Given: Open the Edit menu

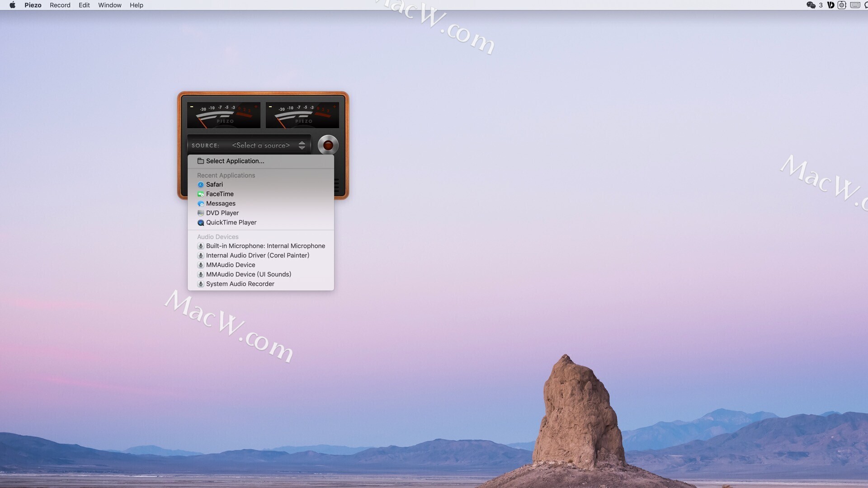Looking at the screenshot, I should coord(84,5).
